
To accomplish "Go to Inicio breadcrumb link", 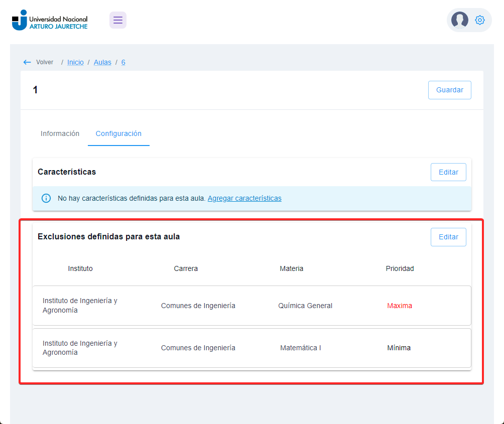I will coord(75,62).
